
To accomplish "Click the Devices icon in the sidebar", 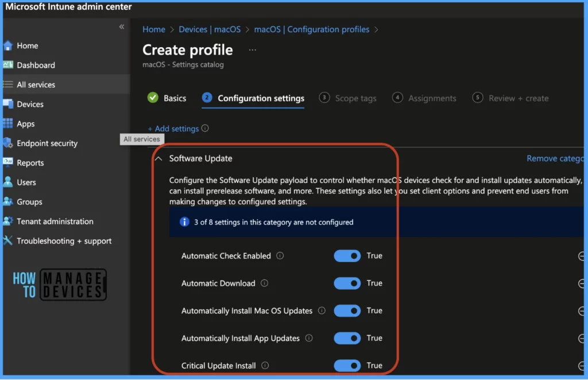I will (8, 104).
